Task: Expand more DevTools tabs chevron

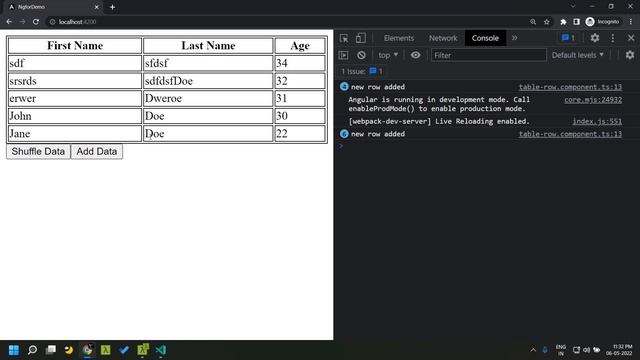Action: pyautogui.click(x=514, y=38)
